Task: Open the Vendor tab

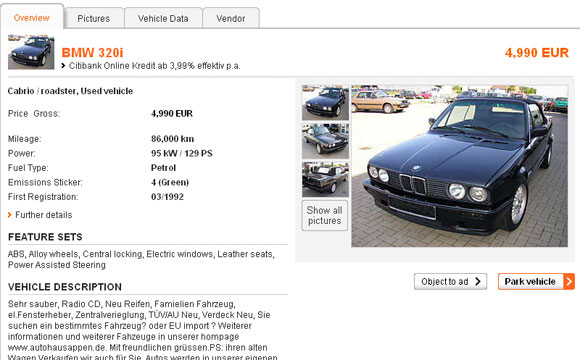Action: point(231,18)
